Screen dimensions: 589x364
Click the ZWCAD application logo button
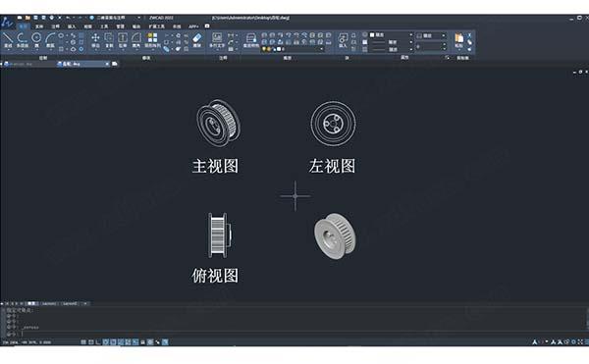7,23
